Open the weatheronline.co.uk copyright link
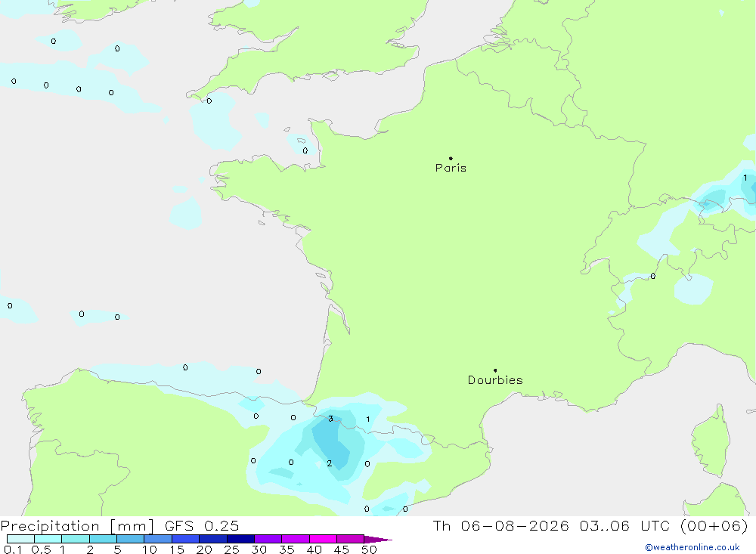This screenshot has width=756, height=554. tap(692, 547)
